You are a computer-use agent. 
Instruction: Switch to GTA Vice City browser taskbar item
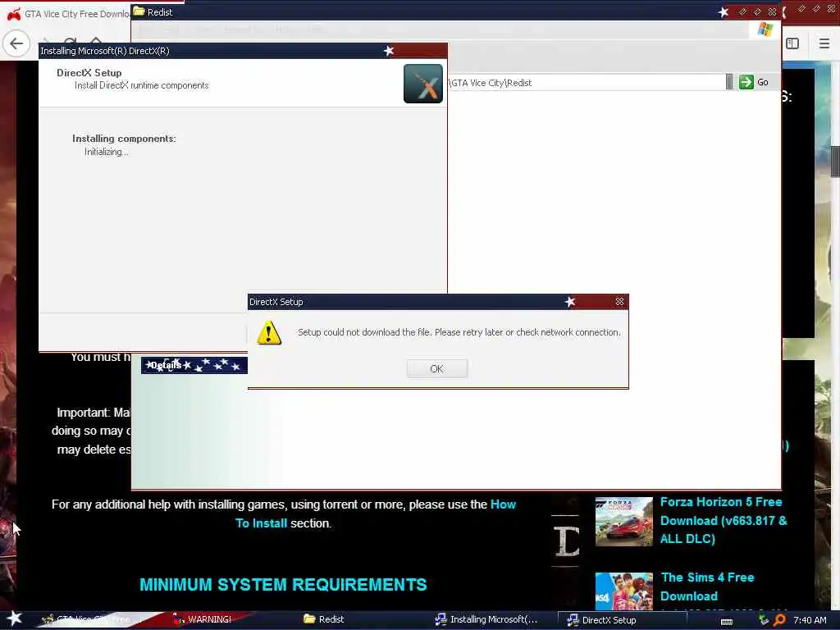pyautogui.click(x=85, y=619)
